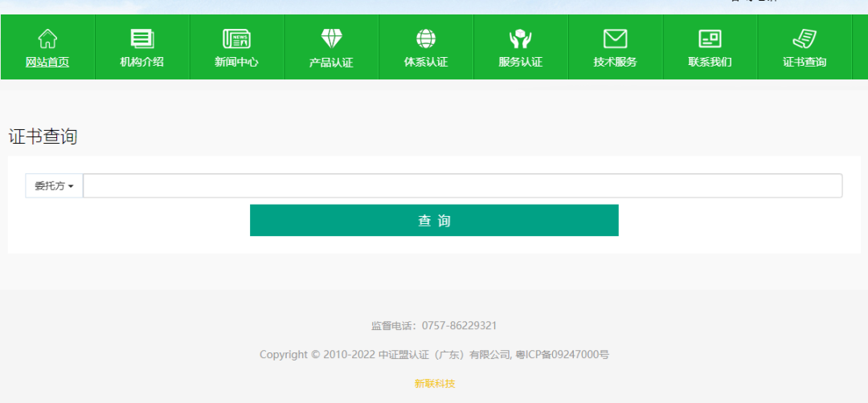Click the newspaper icon above 新闻中心
Screen dimensions: 868x403
(236, 38)
